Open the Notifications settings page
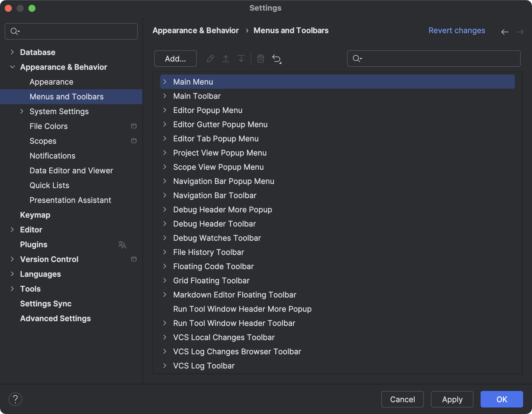Image resolution: width=532 pixels, height=414 pixels. pos(52,156)
